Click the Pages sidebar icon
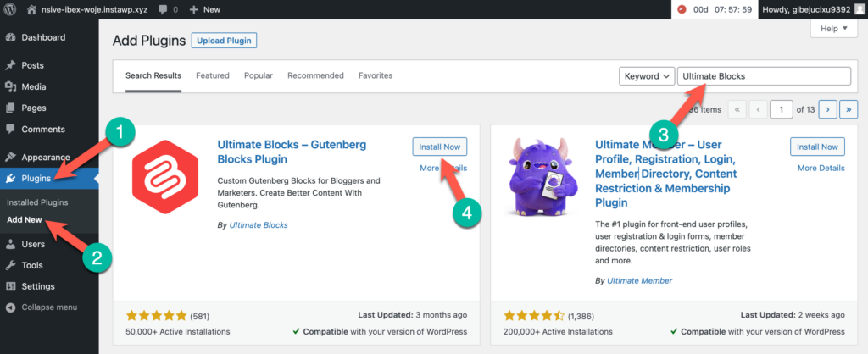Screen dimensions: 868x354 point(10,108)
